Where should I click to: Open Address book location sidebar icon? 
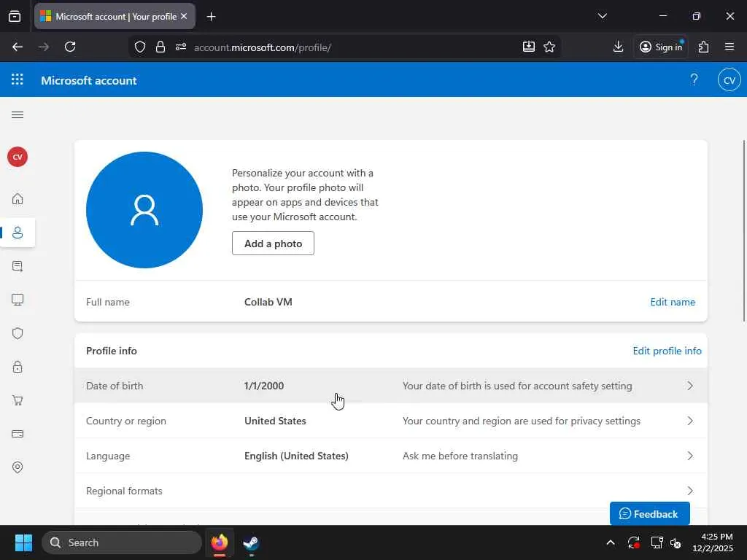[18, 467]
